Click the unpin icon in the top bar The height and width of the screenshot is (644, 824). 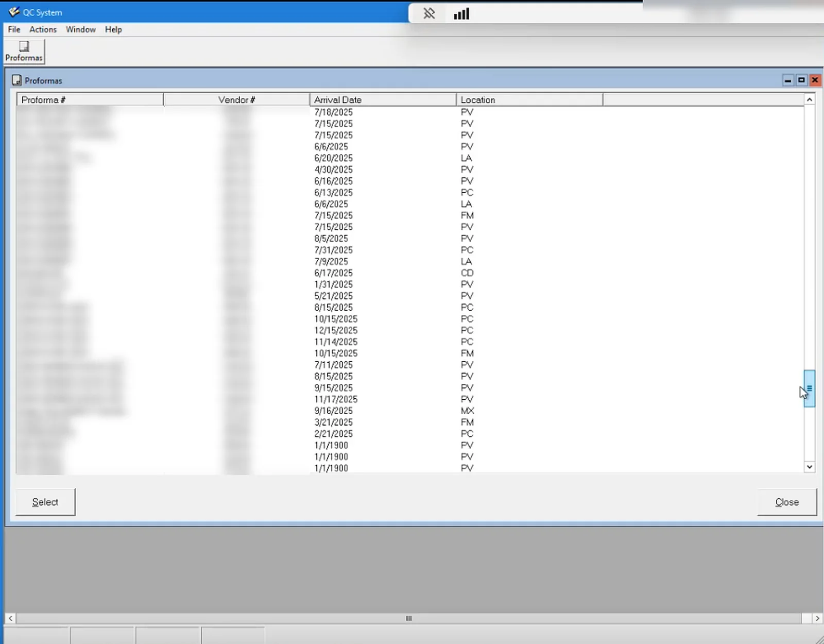[429, 13]
